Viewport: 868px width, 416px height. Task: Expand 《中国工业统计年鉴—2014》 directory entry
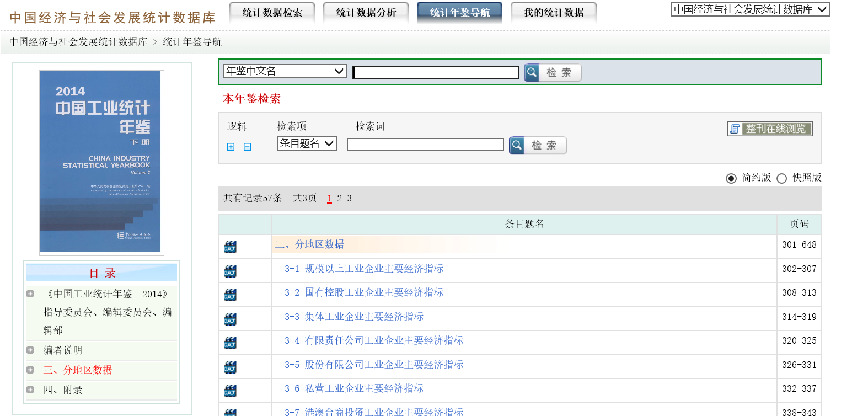click(x=30, y=294)
